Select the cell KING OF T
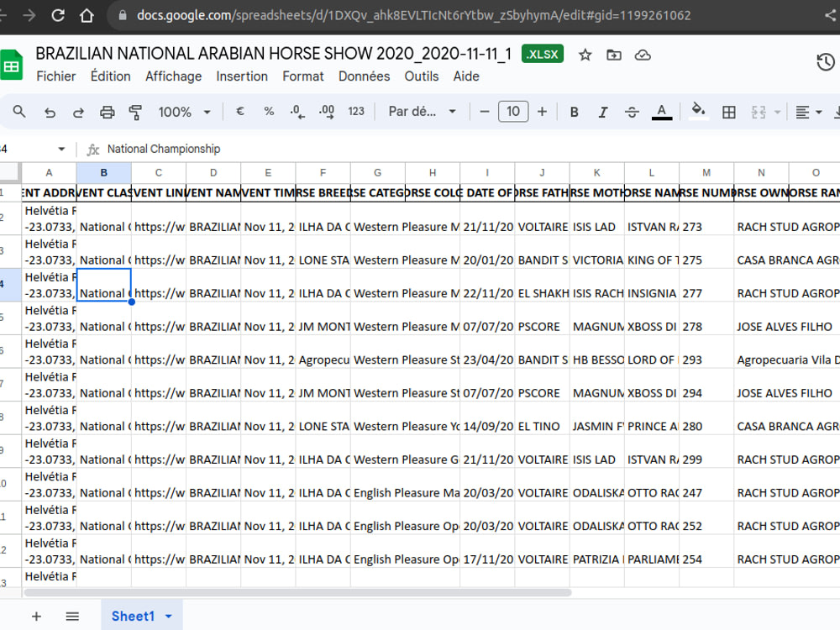The image size is (840, 630). (652, 252)
